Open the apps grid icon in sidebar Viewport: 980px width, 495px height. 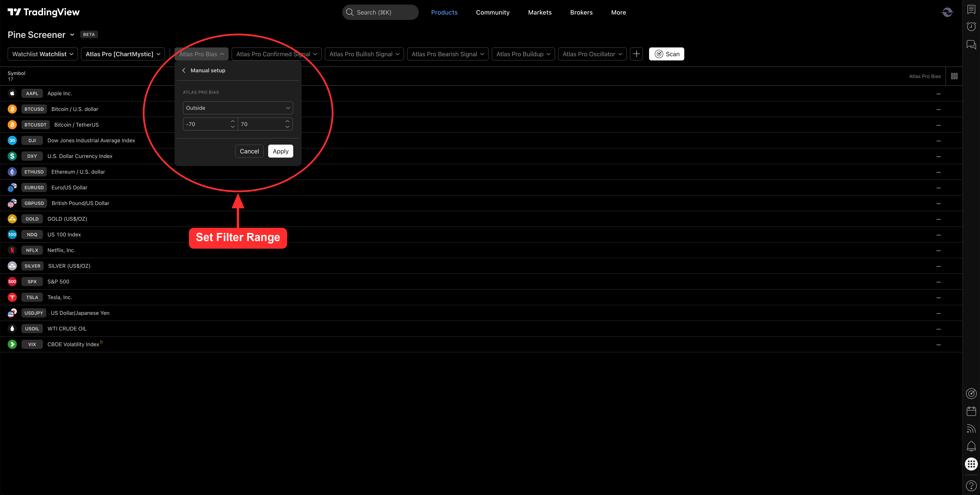click(971, 464)
